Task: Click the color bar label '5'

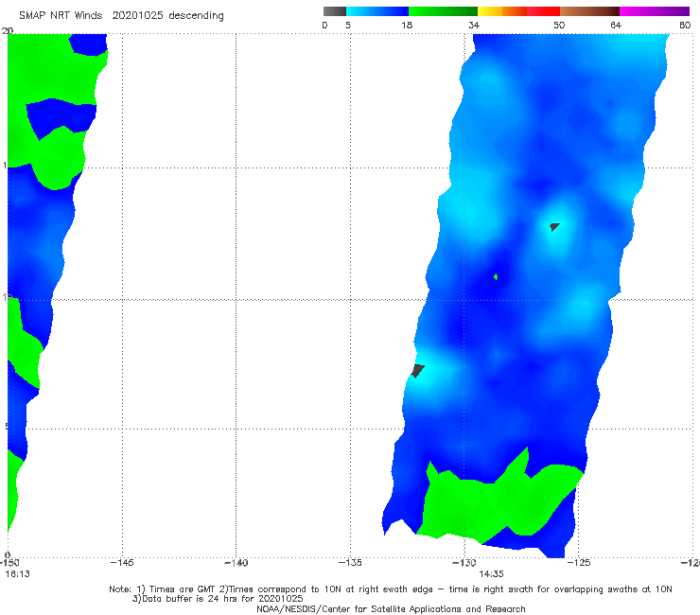Action: (348, 25)
